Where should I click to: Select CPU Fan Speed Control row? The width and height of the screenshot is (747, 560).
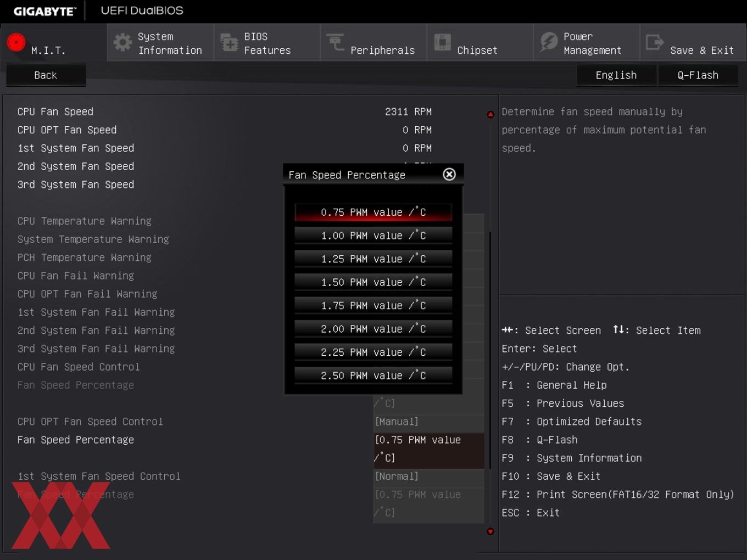[x=78, y=367]
